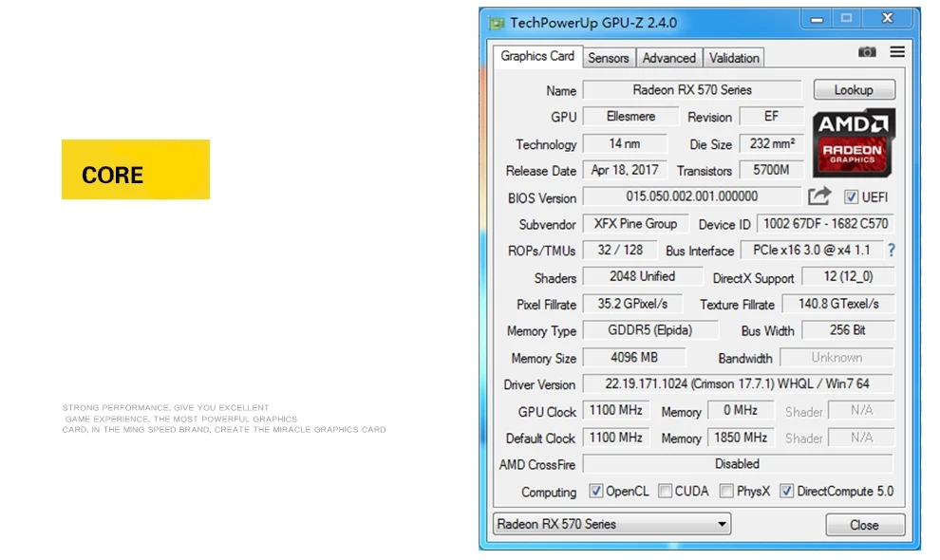Click the Bus Interface field PCIe x16 3.0

tap(812, 250)
